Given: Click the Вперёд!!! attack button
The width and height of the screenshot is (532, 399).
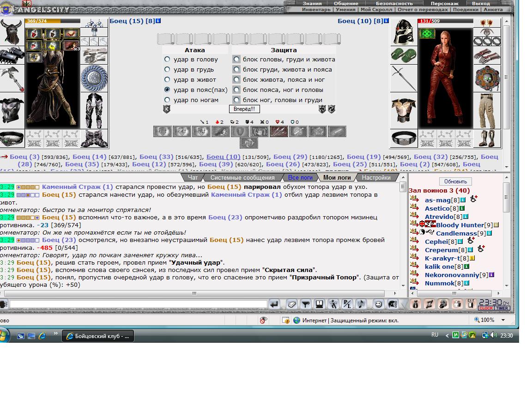Looking at the screenshot, I should point(244,109).
